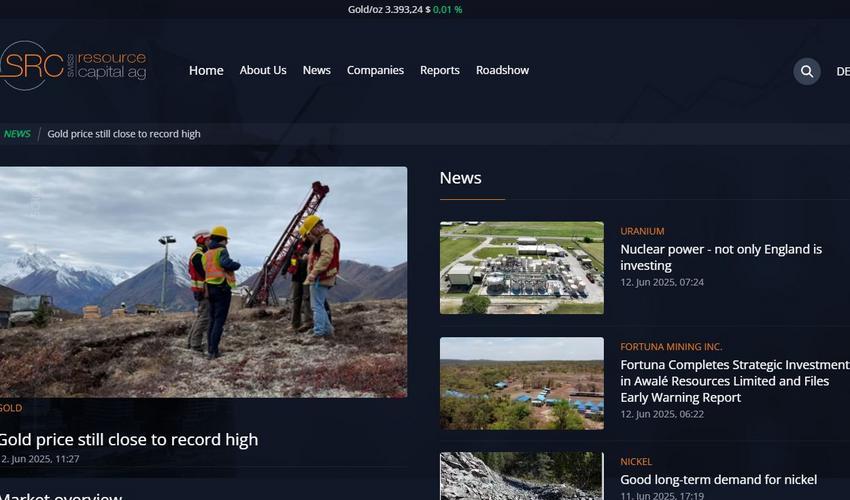This screenshot has width=850, height=500.
Task: Click the Gold/oz price ticker
Action: [x=404, y=9]
